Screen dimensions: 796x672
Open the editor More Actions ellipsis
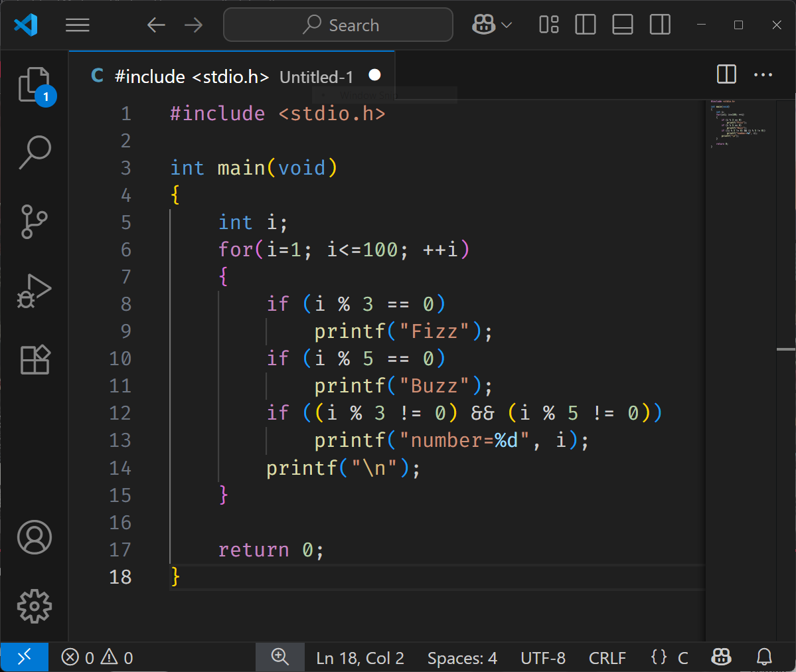point(763,75)
